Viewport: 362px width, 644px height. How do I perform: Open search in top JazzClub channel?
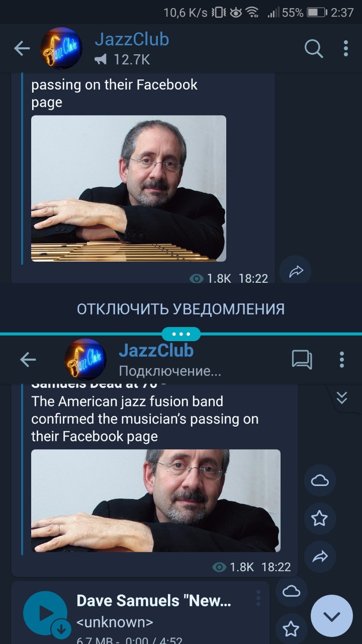point(314,49)
